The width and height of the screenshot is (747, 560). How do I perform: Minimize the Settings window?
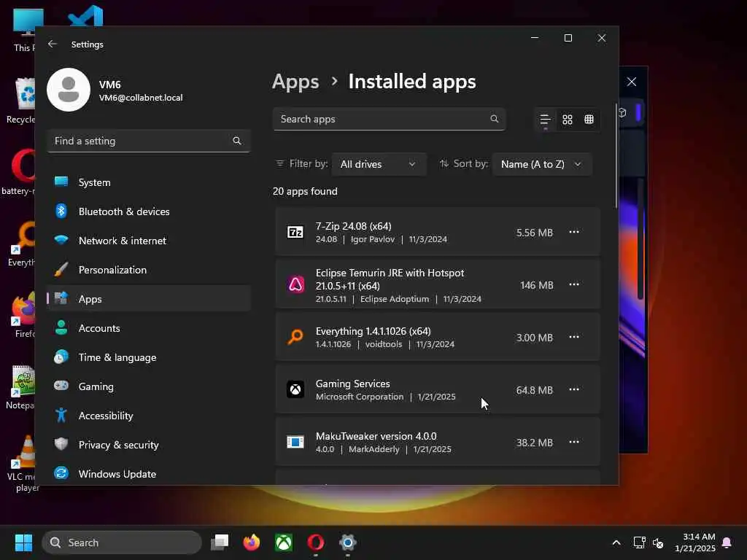tap(535, 38)
